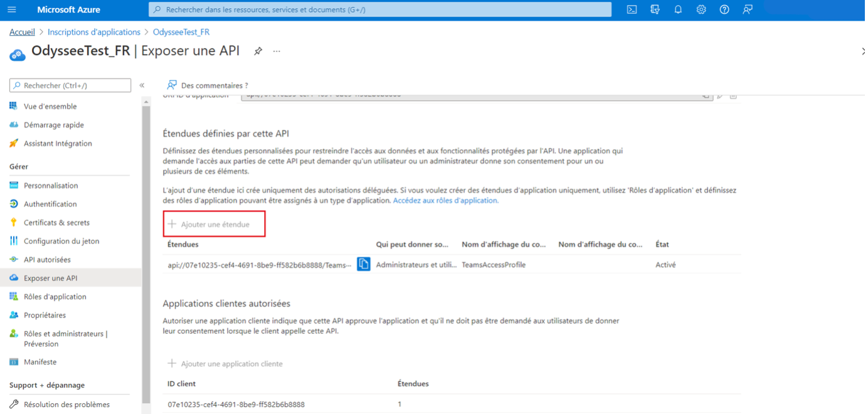Click the Activé state cell
This screenshot has width=868, height=414.
pos(665,265)
